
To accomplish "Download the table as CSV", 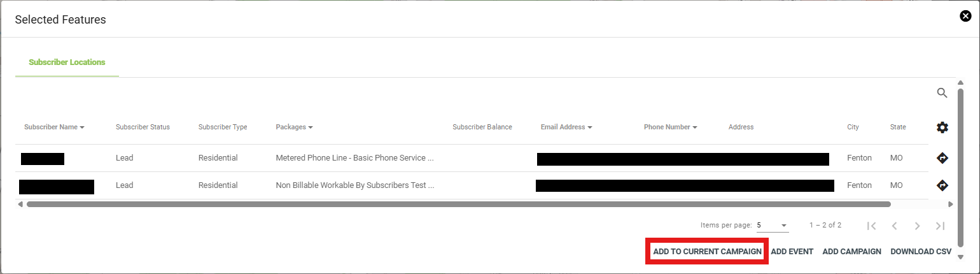I will (x=921, y=252).
